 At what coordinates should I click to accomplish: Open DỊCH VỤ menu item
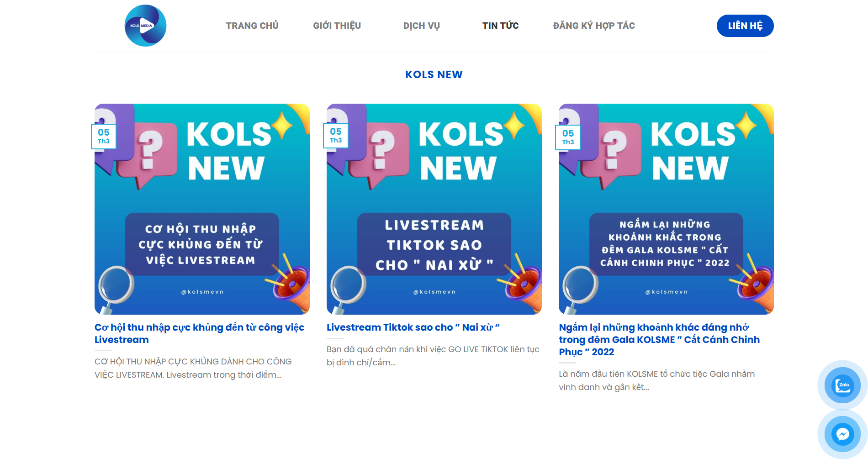point(422,26)
